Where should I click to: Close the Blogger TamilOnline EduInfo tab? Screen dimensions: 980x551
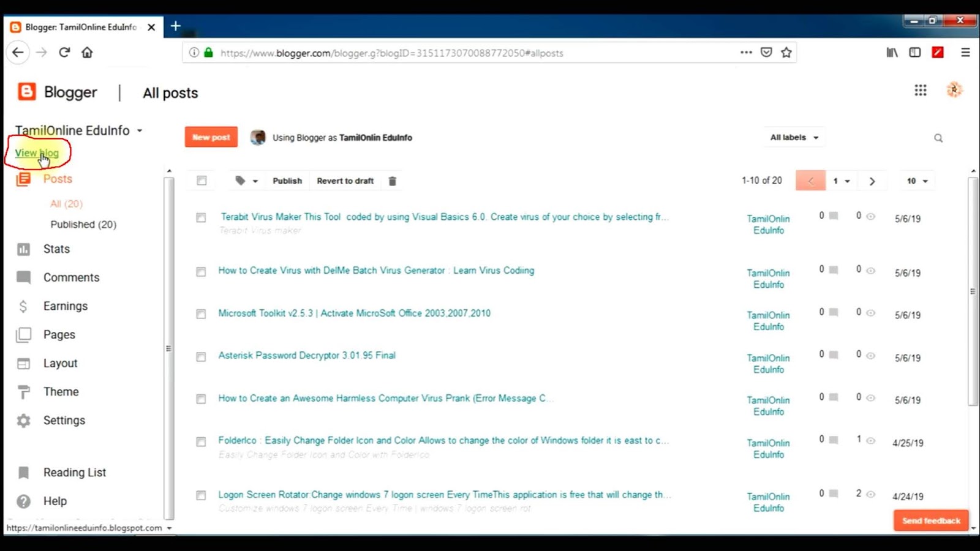click(x=151, y=27)
